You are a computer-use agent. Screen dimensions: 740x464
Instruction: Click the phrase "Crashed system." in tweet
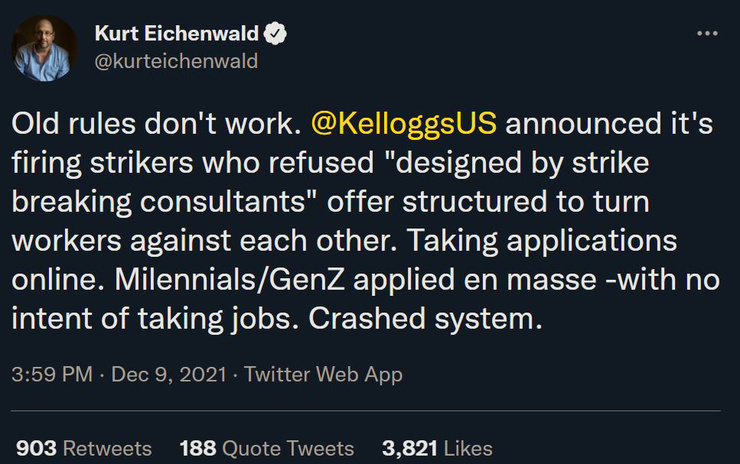426,319
